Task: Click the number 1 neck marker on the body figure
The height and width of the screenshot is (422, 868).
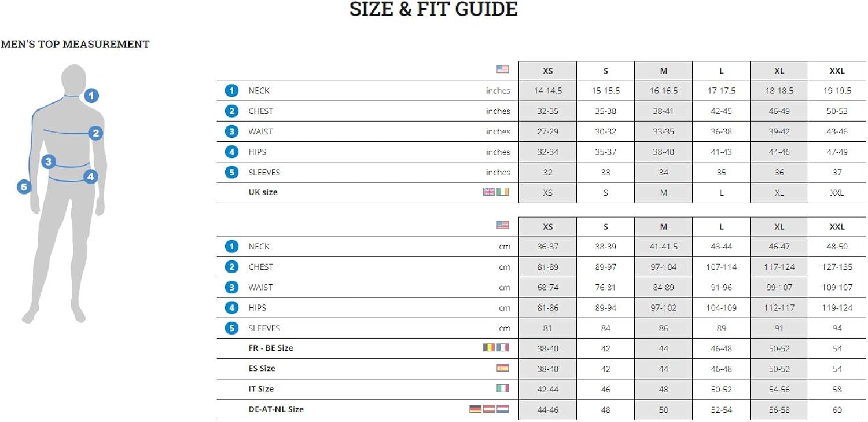Action: [91, 96]
